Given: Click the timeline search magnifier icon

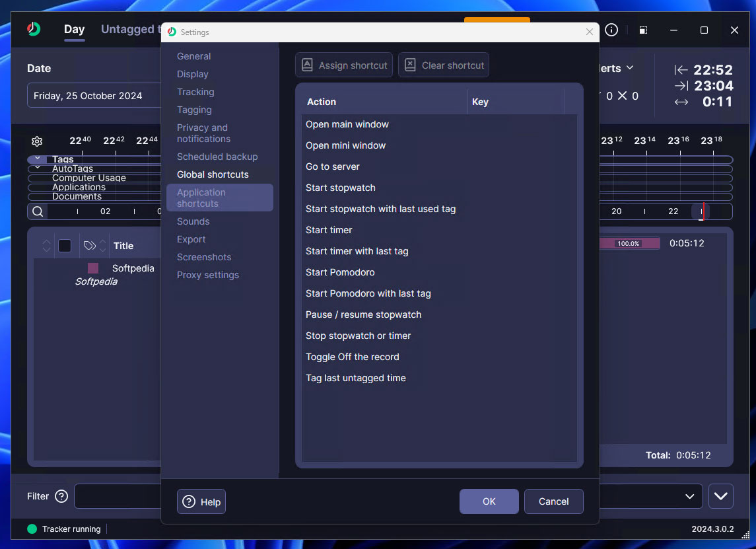Looking at the screenshot, I should (x=38, y=211).
